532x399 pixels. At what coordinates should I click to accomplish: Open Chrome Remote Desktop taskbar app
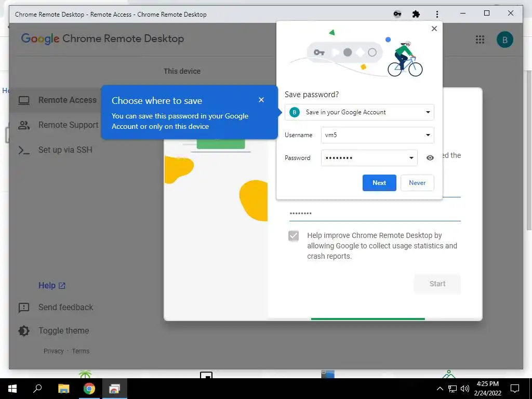(115, 389)
